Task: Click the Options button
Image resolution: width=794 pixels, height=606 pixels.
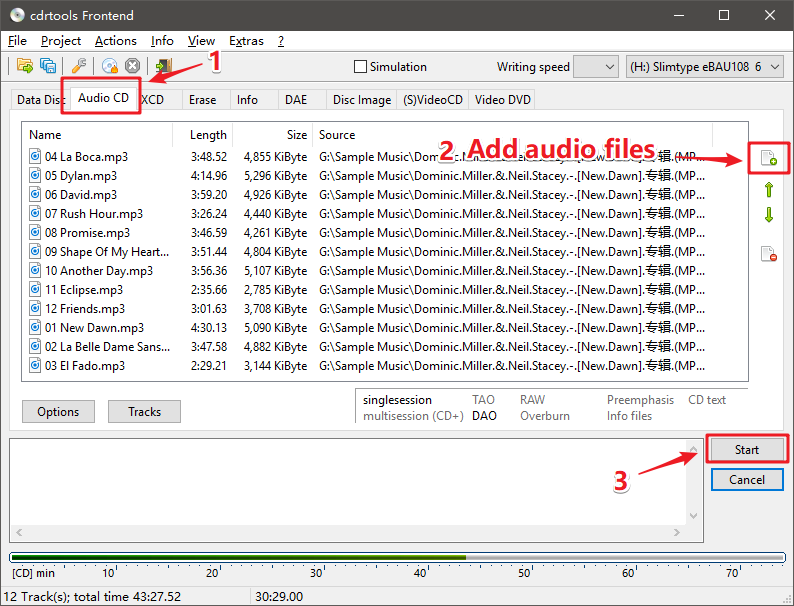Action: click(58, 412)
